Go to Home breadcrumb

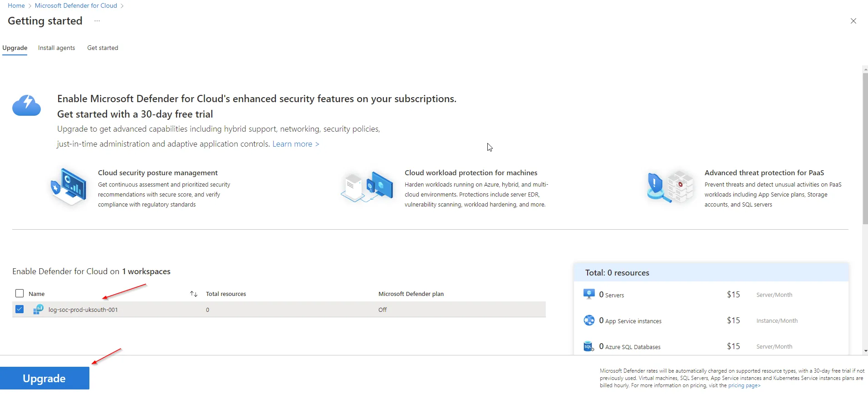pos(16,5)
